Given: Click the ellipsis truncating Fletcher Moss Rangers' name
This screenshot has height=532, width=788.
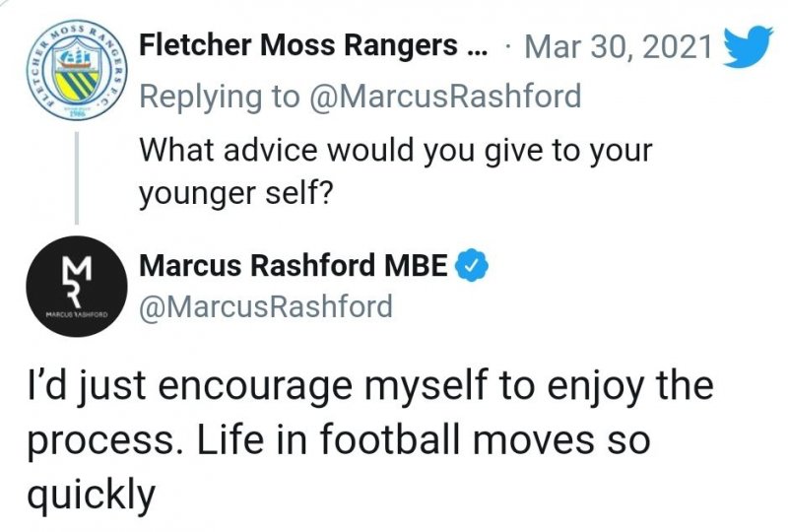Looking at the screenshot, I should 473,47.
